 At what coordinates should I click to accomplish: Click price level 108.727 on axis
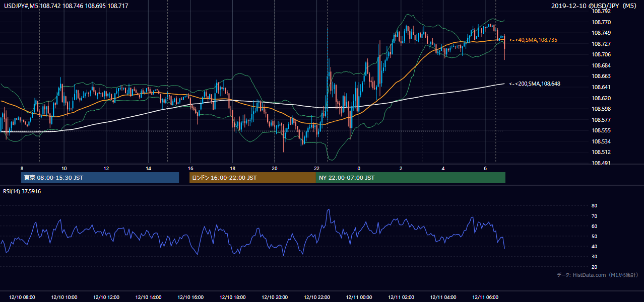(601, 44)
